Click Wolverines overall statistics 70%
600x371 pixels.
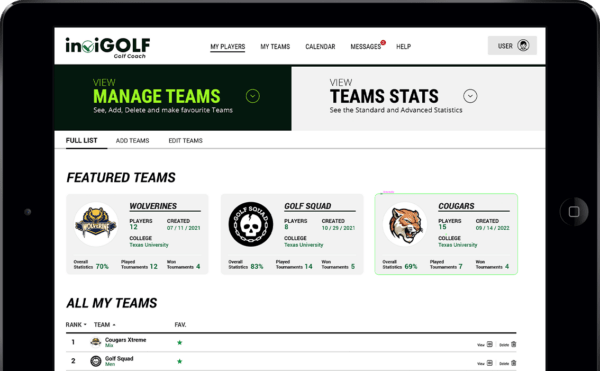(102, 267)
